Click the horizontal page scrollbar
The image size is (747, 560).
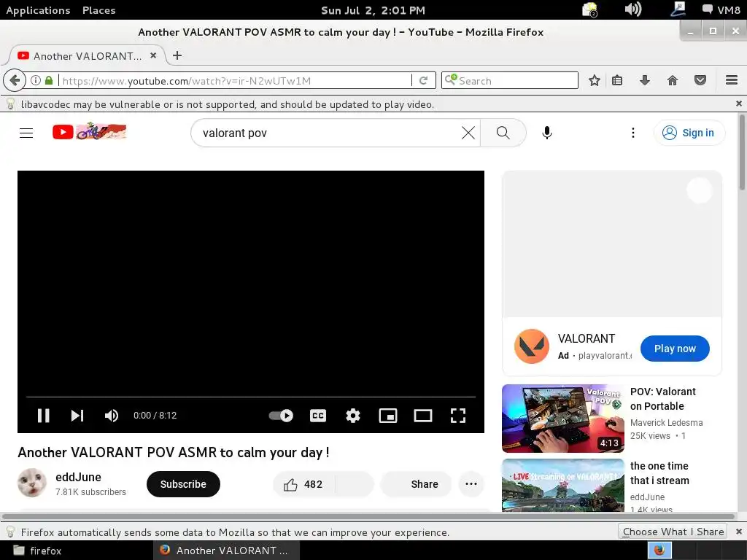(x=368, y=517)
